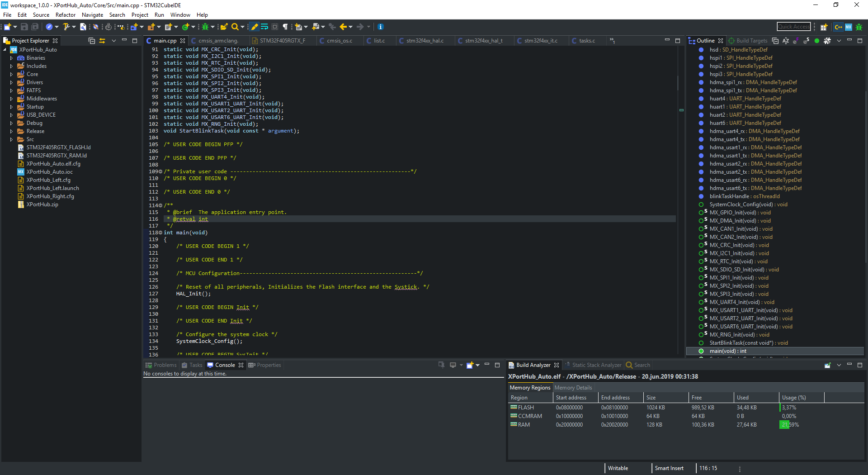Select XPortHub.zip in Project Explorer
868x475 pixels.
coord(42,204)
